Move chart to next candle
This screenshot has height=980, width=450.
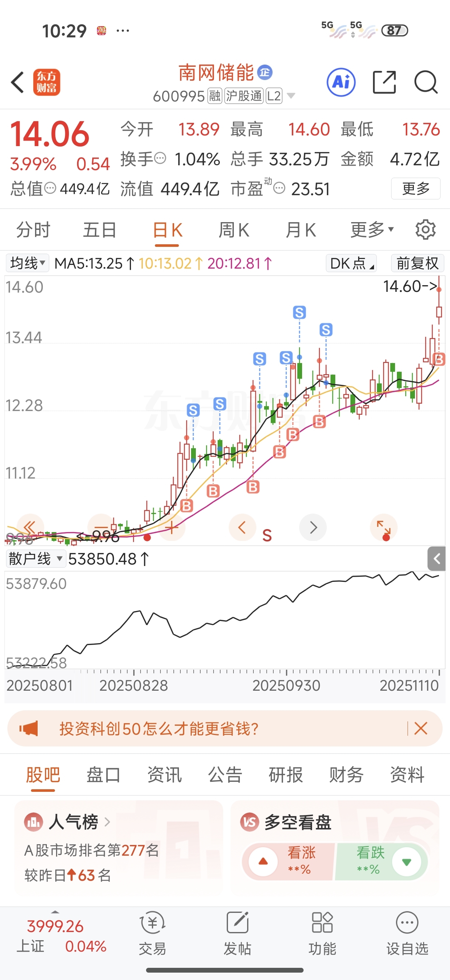click(x=313, y=527)
